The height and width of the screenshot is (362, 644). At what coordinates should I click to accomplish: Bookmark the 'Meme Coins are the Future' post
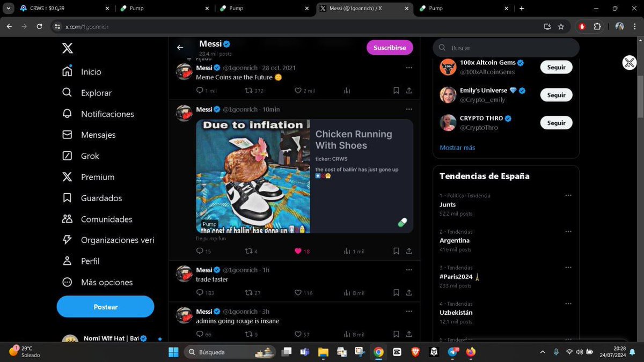pos(396,91)
